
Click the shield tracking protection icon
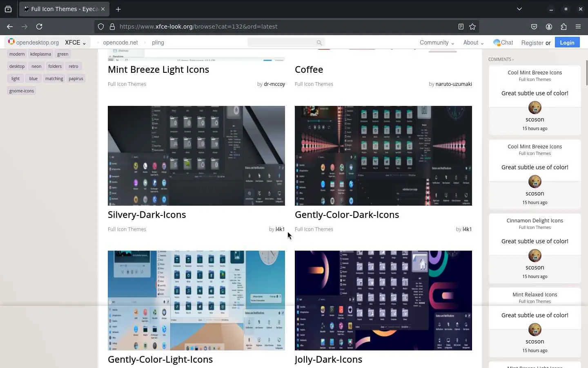[x=101, y=27]
